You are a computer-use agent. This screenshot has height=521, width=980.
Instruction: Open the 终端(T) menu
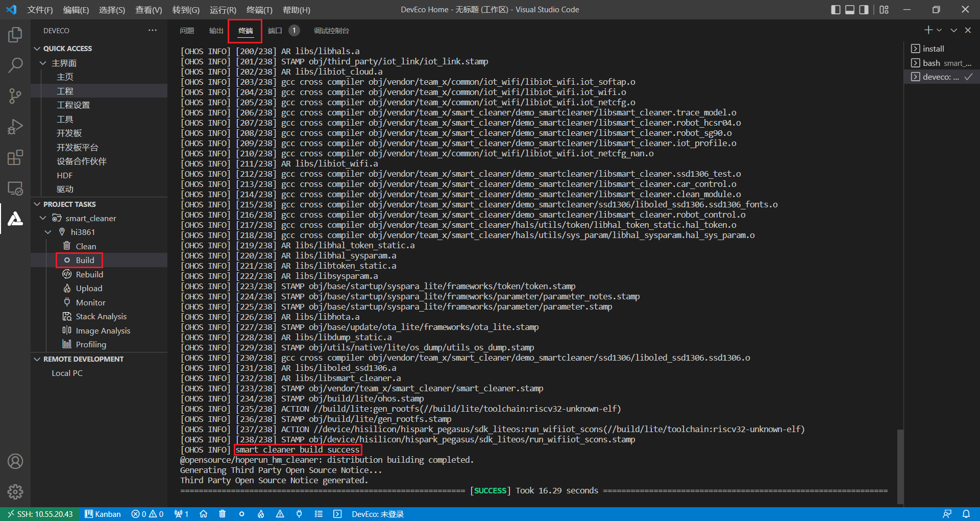click(259, 10)
